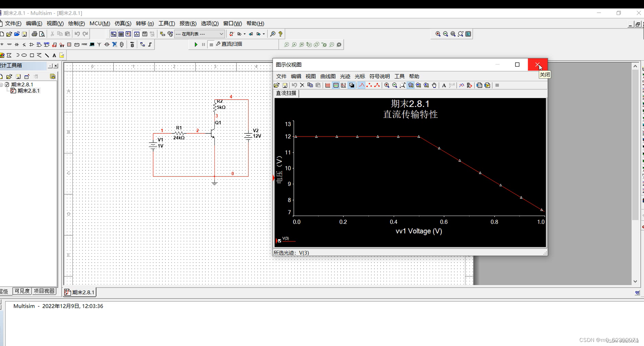Screen dimensions: 644x346
Task: Place a transistor from the component toolbar
Action: (24, 44)
